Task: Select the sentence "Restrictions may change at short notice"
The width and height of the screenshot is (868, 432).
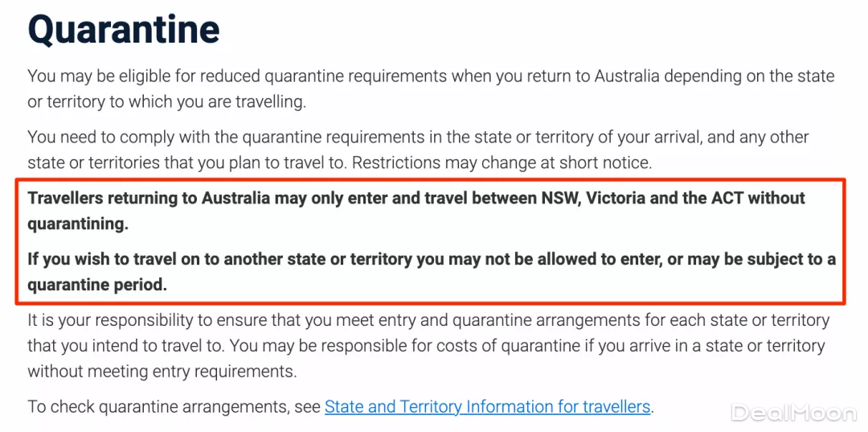Action: (x=502, y=163)
